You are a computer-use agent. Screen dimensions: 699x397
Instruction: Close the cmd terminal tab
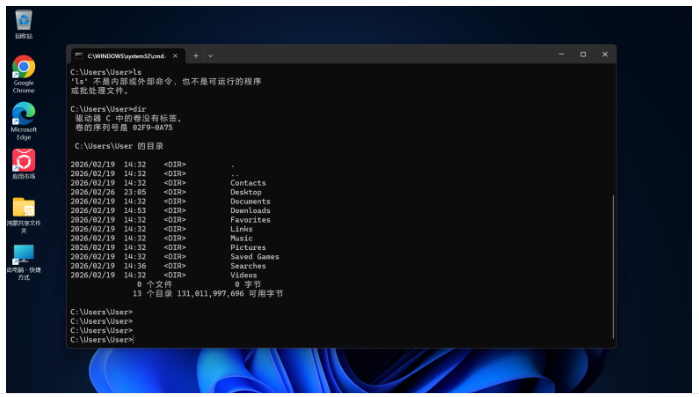point(175,56)
